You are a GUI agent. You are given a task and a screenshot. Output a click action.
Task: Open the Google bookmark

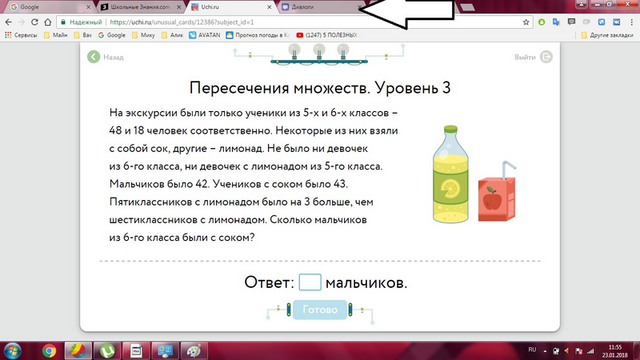(112, 35)
